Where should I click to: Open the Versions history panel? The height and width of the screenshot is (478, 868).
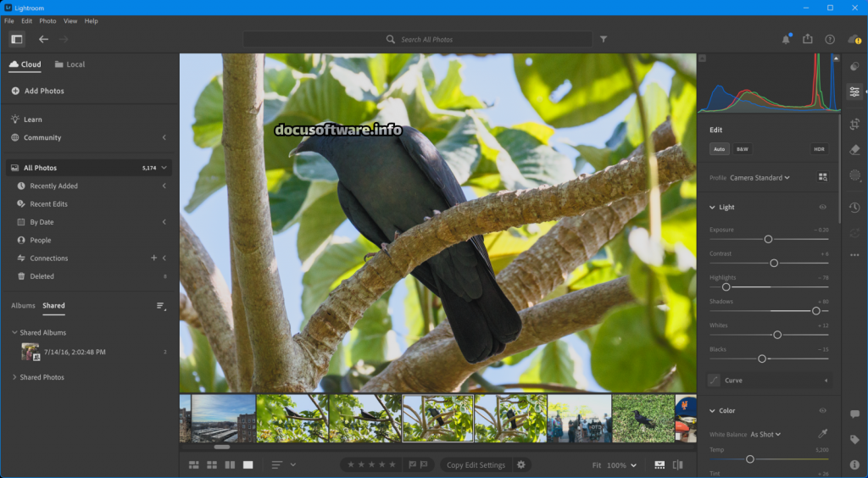click(854, 208)
